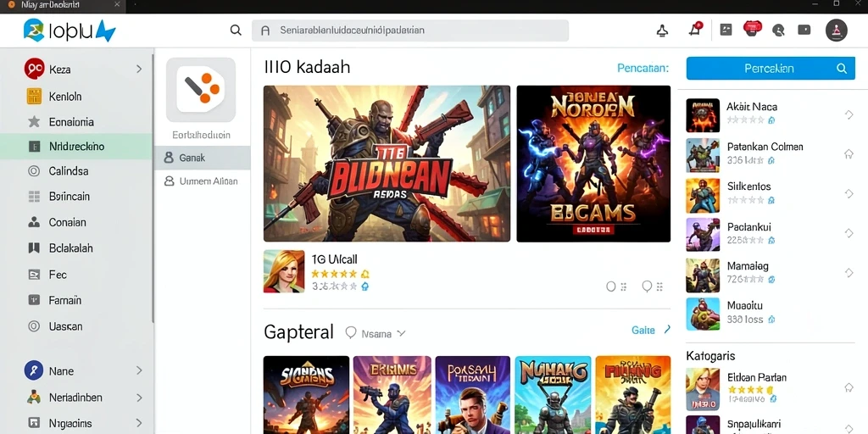The image size is (868, 434).
Task: Open the Nunakg game card
Action: coord(553,395)
